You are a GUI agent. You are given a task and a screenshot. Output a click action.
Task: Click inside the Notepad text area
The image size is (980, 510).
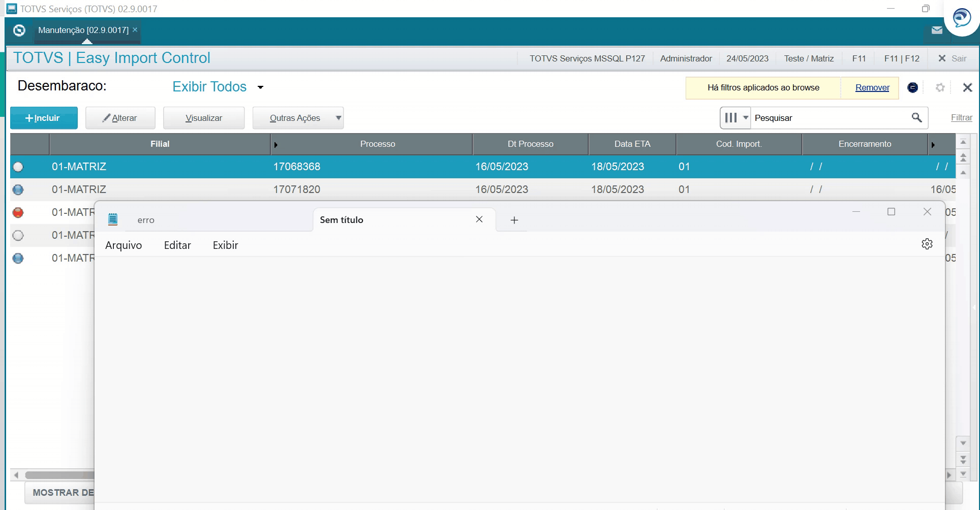point(519,378)
